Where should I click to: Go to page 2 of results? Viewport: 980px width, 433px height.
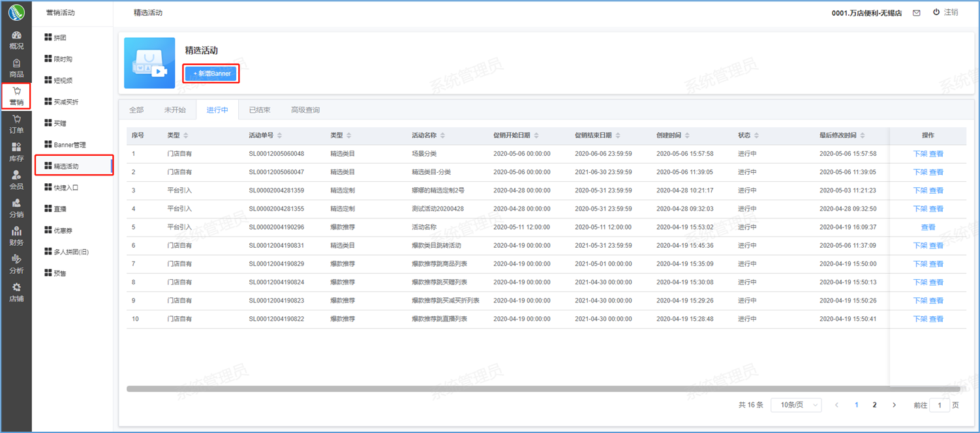(874, 405)
